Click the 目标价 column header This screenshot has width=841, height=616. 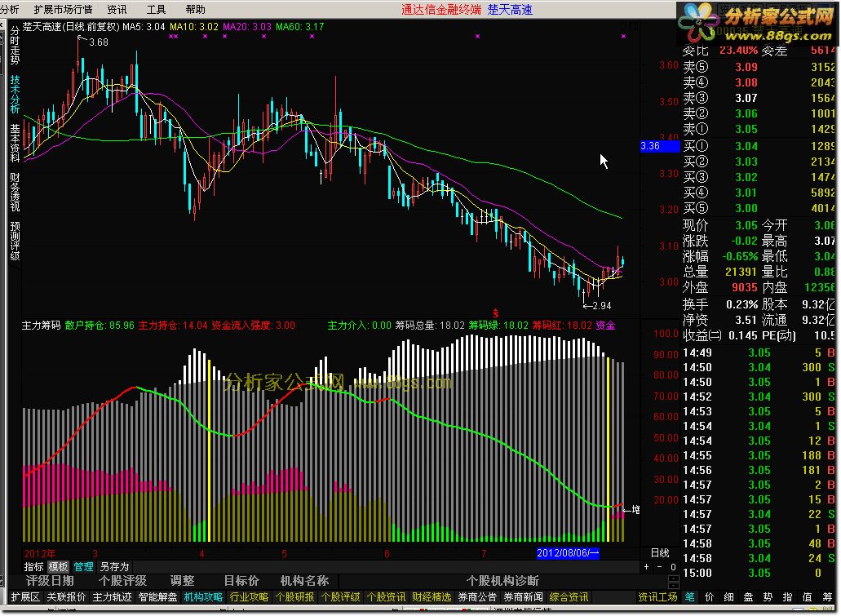241,581
